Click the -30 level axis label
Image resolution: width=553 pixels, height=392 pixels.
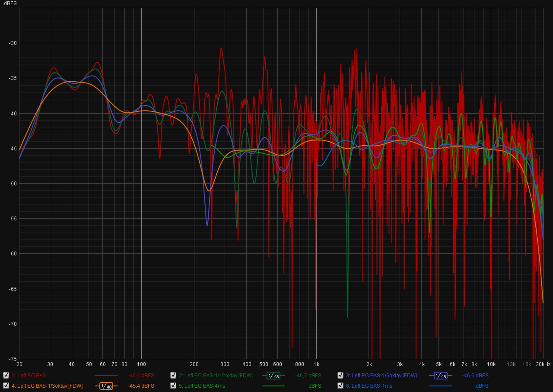click(13, 43)
